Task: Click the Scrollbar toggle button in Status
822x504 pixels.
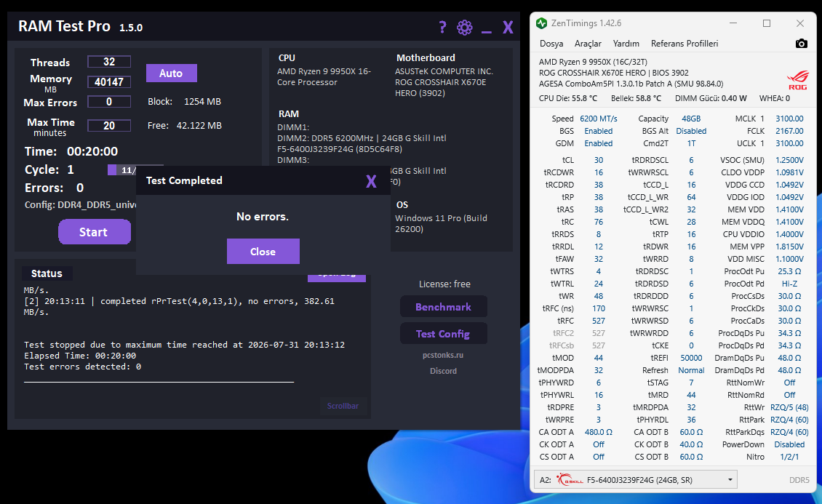Action: (x=343, y=406)
